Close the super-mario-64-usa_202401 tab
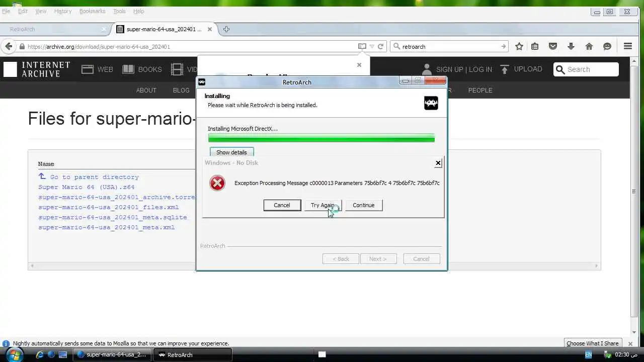 tap(209, 29)
